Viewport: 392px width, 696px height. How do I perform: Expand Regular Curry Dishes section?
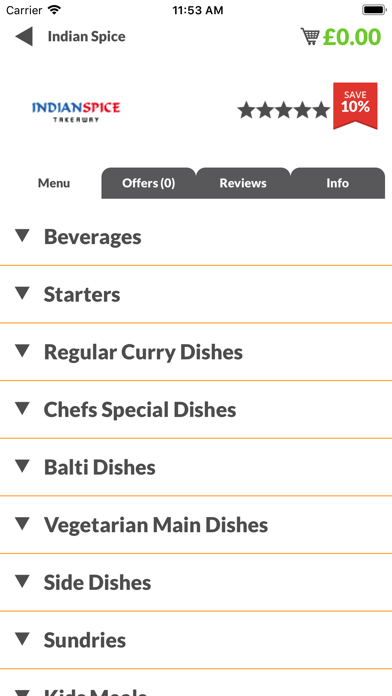[x=196, y=352]
